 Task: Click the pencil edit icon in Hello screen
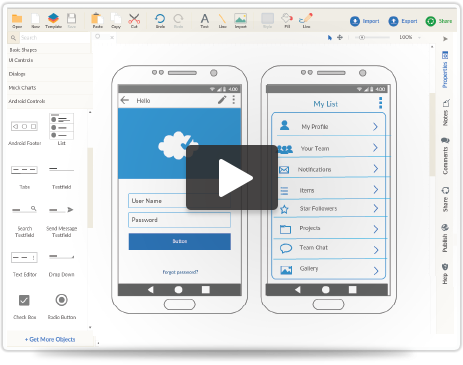click(222, 100)
